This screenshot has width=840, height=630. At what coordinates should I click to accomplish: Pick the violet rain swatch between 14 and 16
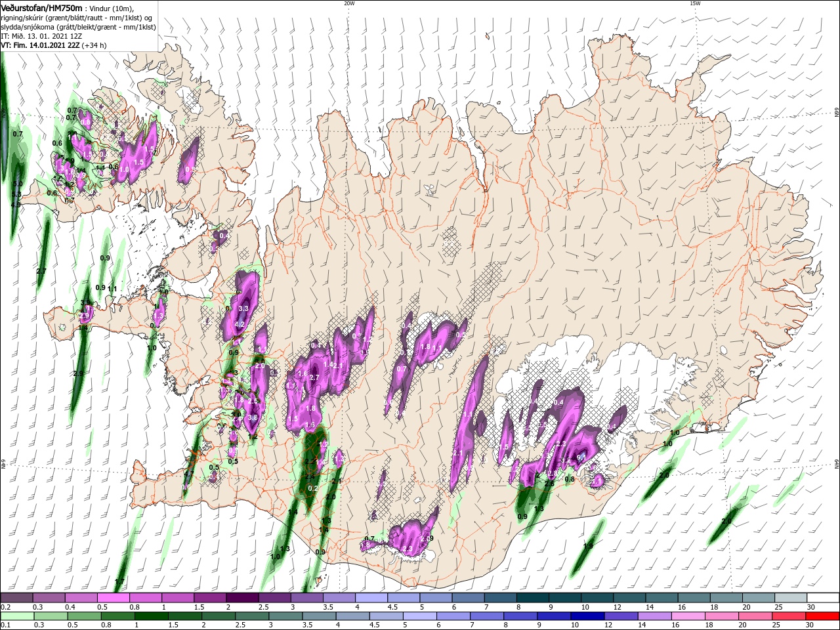point(655,616)
